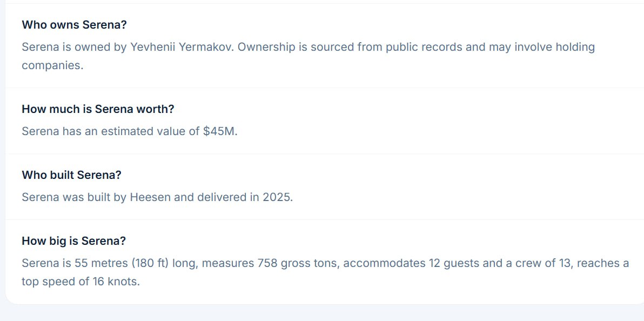
Task: Click the word 'companies.' in ownership answer
Action: point(52,65)
